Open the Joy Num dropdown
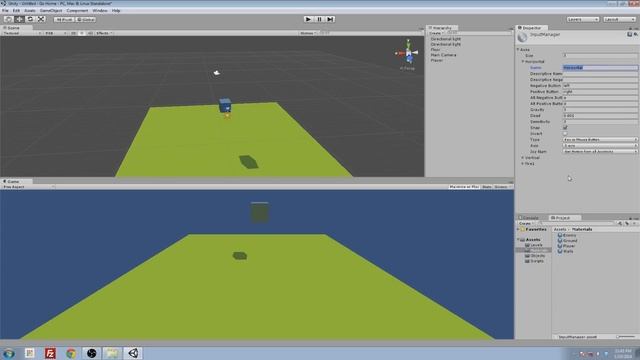Image resolution: width=640 pixels, height=360 pixels. click(x=600, y=151)
